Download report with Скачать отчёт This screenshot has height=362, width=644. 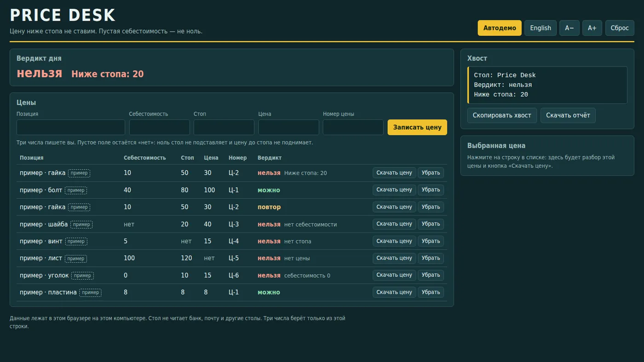[x=568, y=115]
